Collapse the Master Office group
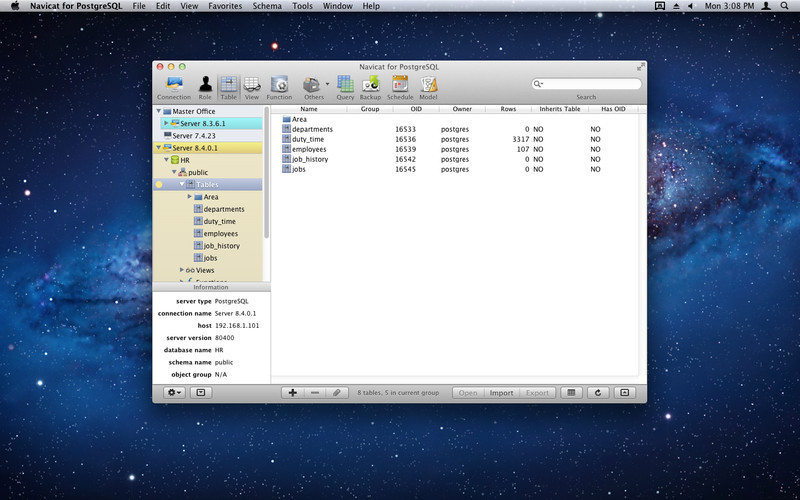800x500 pixels. click(x=159, y=111)
